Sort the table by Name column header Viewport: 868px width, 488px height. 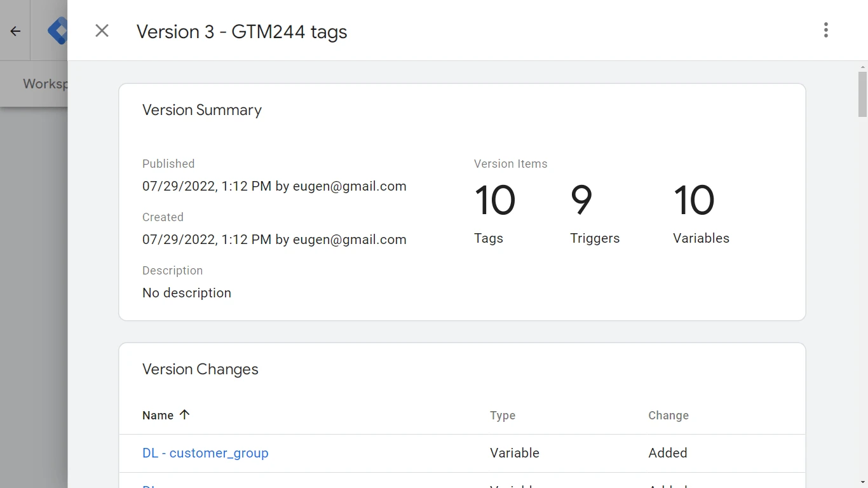click(158, 416)
